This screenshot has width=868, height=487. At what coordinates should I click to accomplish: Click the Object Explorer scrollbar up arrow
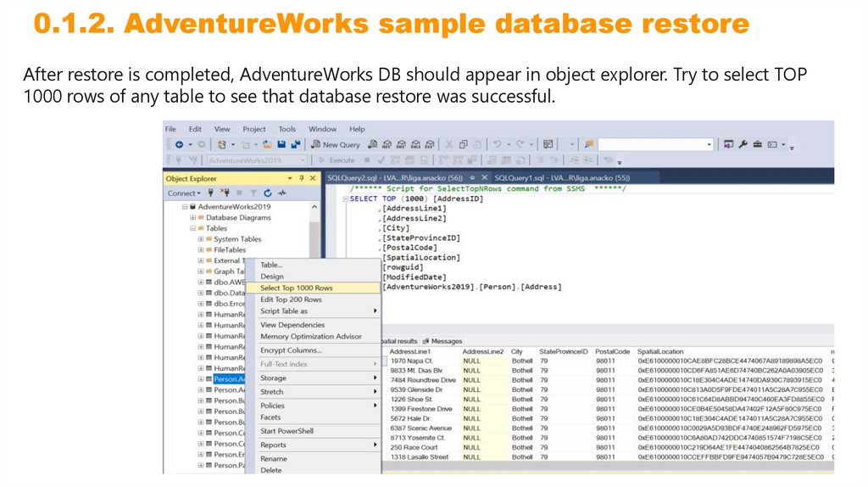(x=314, y=207)
